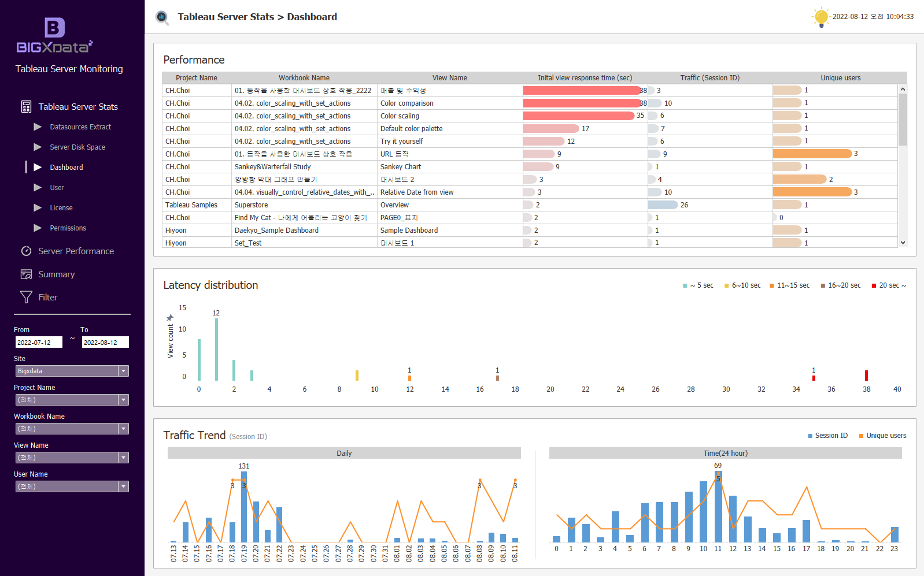
Task: Click the To date field 2022-08-12
Action: pyautogui.click(x=105, y=342)
